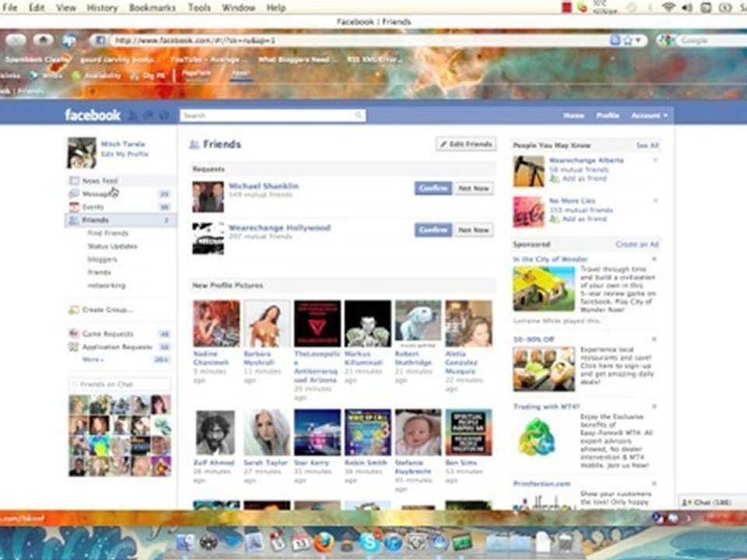Click the Friends on Chat search field

[x=120, y=383]
